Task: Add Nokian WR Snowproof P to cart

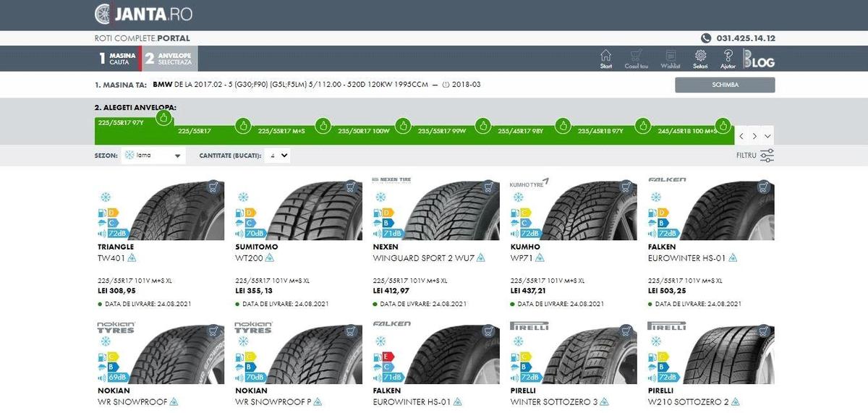Action: (x=351, y=331)
